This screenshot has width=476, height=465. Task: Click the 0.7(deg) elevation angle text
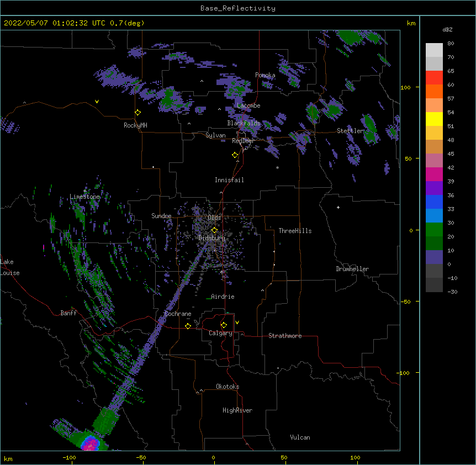127,23
